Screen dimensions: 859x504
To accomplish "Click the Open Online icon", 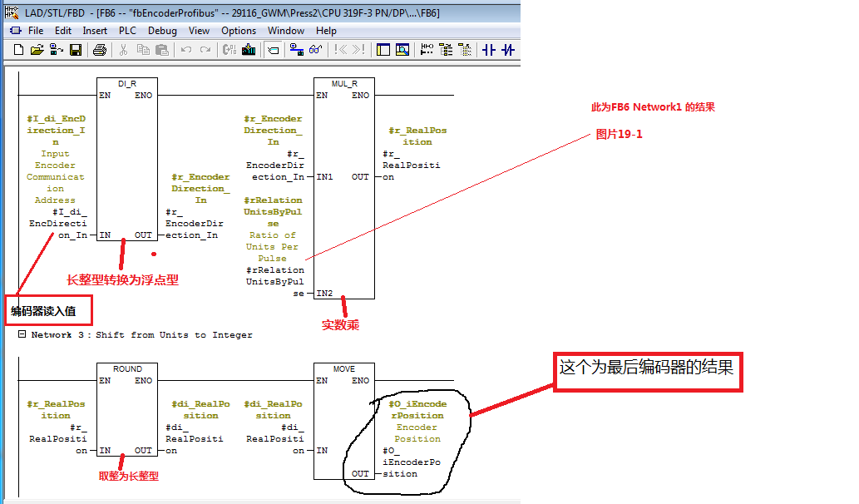I will [x=56, y=50].
